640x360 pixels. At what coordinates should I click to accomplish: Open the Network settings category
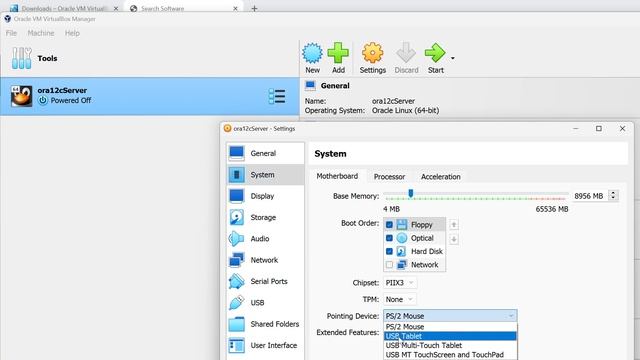(x=265, y=260)
